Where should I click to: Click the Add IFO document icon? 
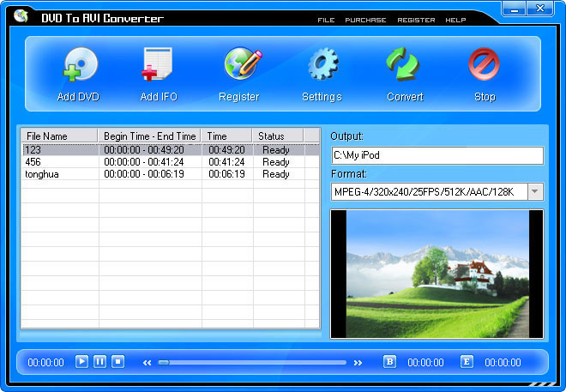[157, 63]
